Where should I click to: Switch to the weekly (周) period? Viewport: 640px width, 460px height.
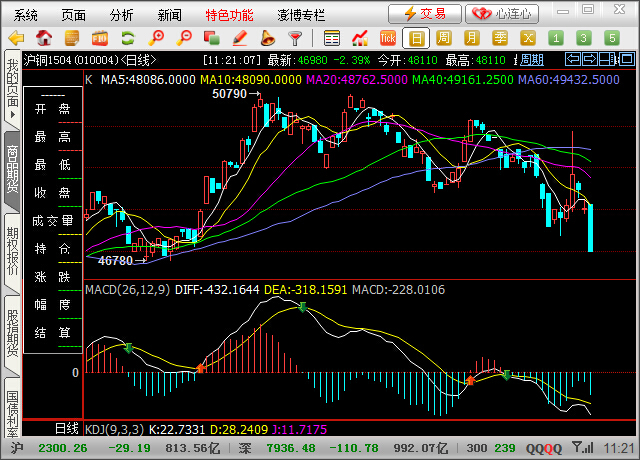[444, 38]
